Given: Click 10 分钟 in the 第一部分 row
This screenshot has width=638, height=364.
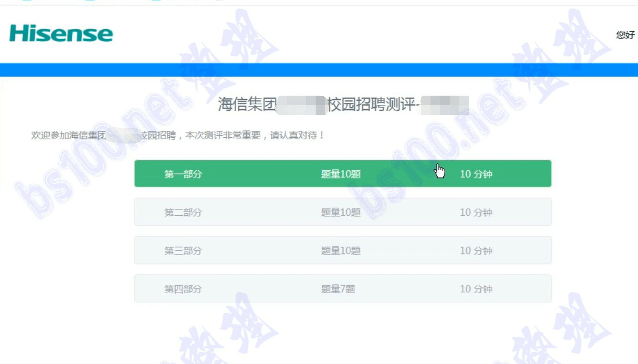Looking at the screenshot, I should point(476,174).
